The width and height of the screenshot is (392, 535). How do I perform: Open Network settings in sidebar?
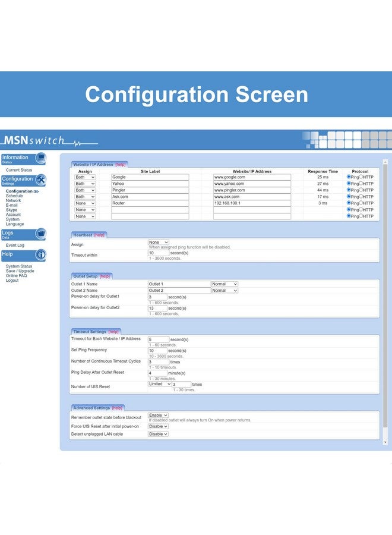(13, 201)
